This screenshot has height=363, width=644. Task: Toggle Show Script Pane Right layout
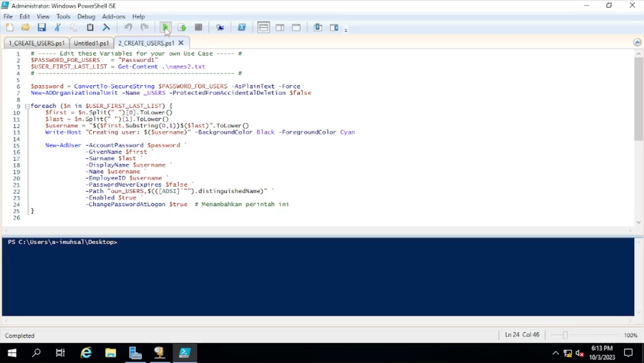[x=280, y=28]
